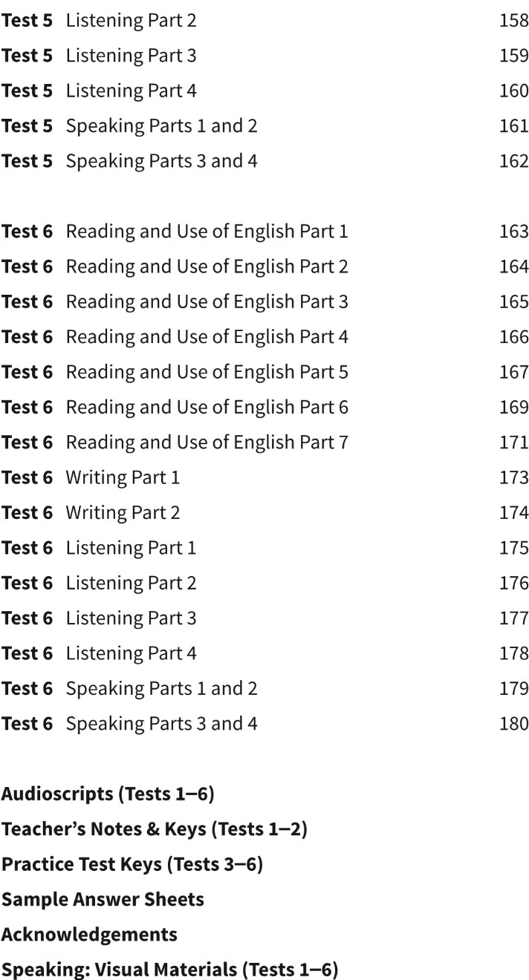Jump to Test 5 Speaking Parts 3 and 4
This screenshot has width=529, height=980.
coord(161,161)
